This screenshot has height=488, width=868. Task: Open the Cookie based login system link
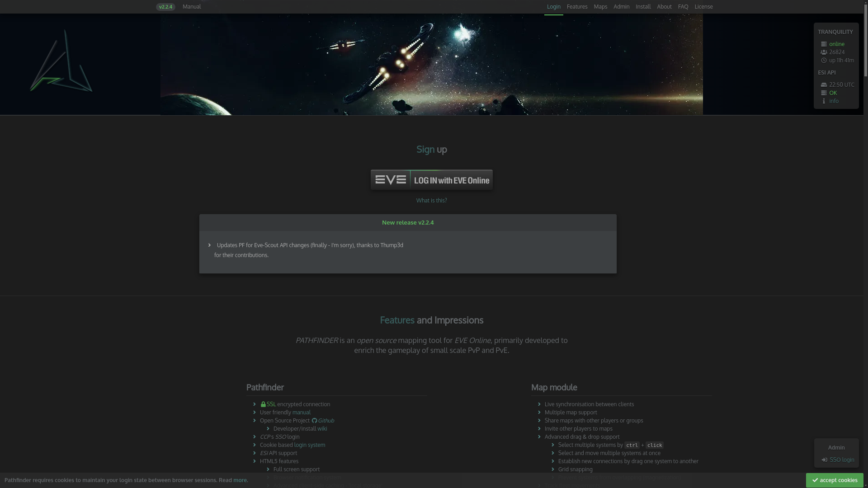[x=310, y=445]
